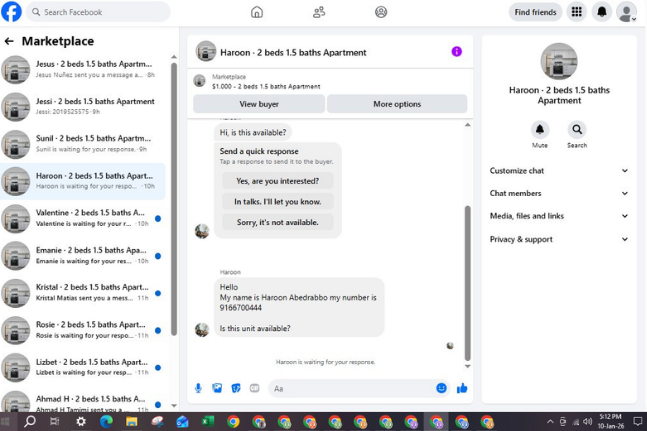Open File Explorer from taskbar
The width and height of the screenshot is (647, 431).
coord(132,422)
